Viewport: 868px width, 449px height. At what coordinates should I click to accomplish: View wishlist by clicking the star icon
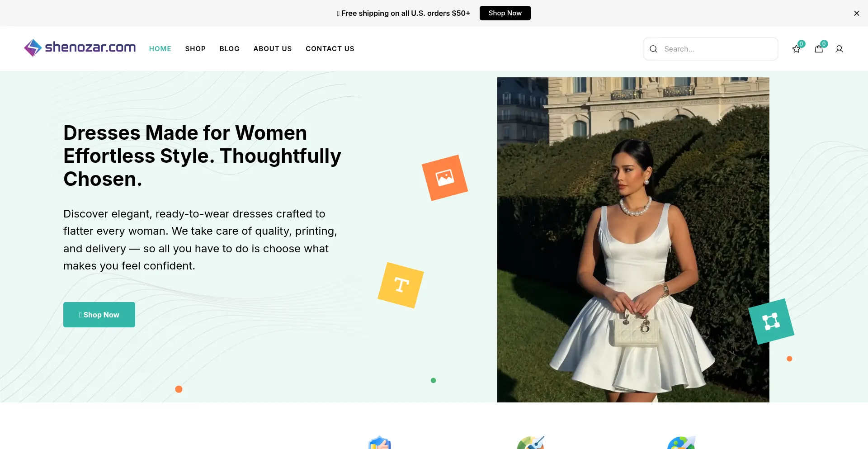pos(796,48)
